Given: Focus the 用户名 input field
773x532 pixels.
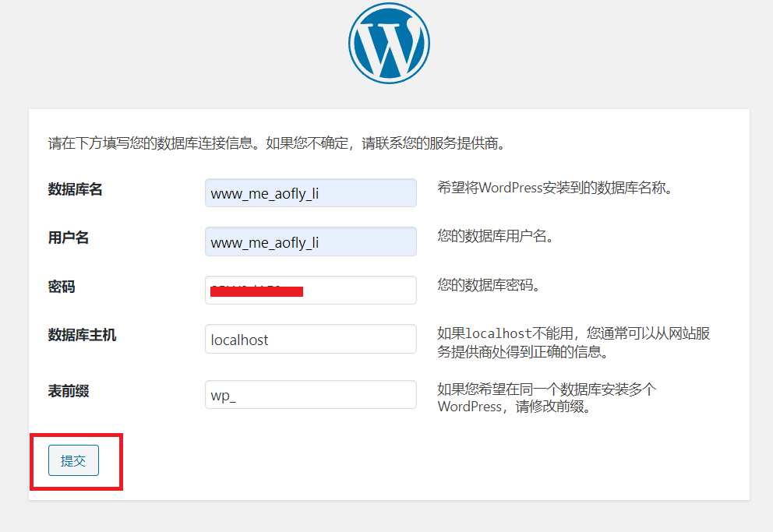Looking at the screenshot, I should [x=311, y=241].
